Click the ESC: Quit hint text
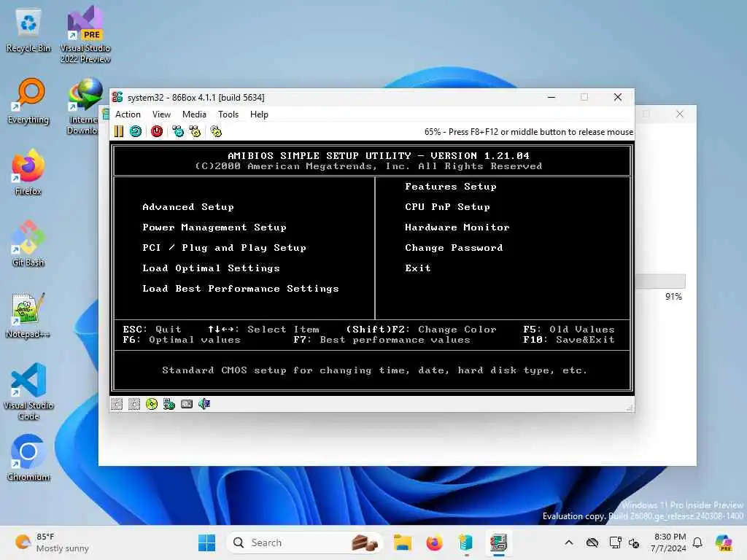 pyautogui.click(x=152, y=329)
